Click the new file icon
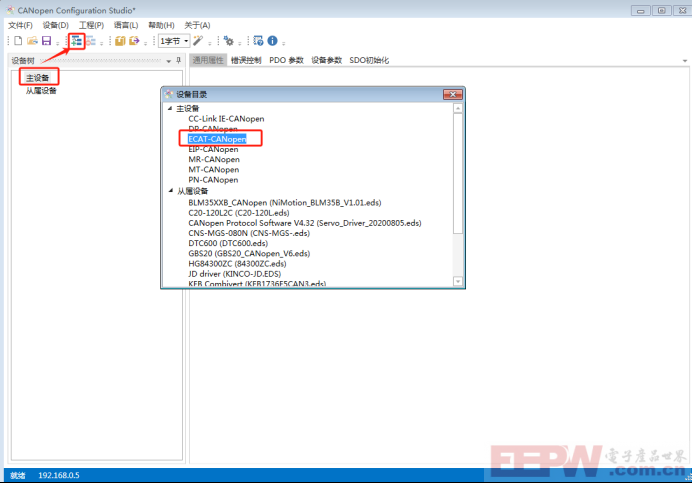This screenshot has width=692, height=483. point(18,41)
